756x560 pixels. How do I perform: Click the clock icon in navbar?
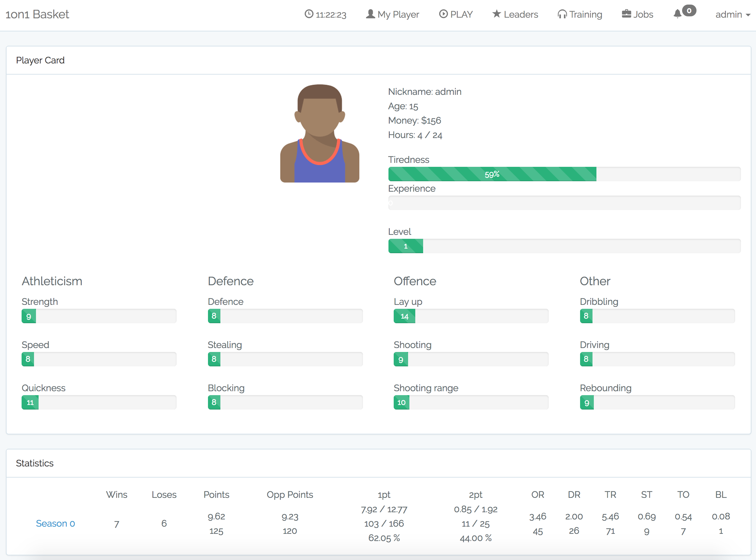click(x=309, y=14)
